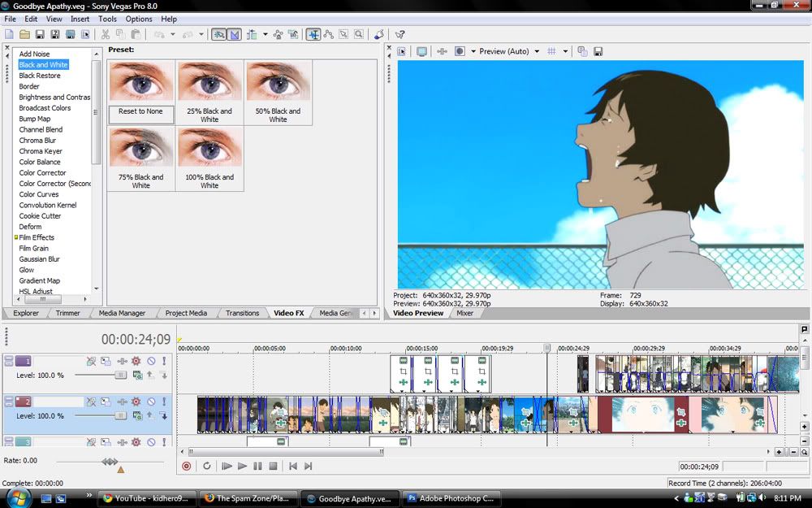Viewport: 812px width, 508px height.
Task: Save snapshot to file in preview toolbar
Action: (598, 51)
